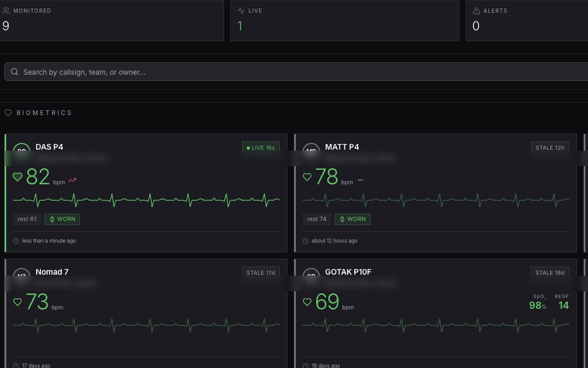Click the clock icon beside about 12 hours ago
588x368 pixels.
point(306,241)
